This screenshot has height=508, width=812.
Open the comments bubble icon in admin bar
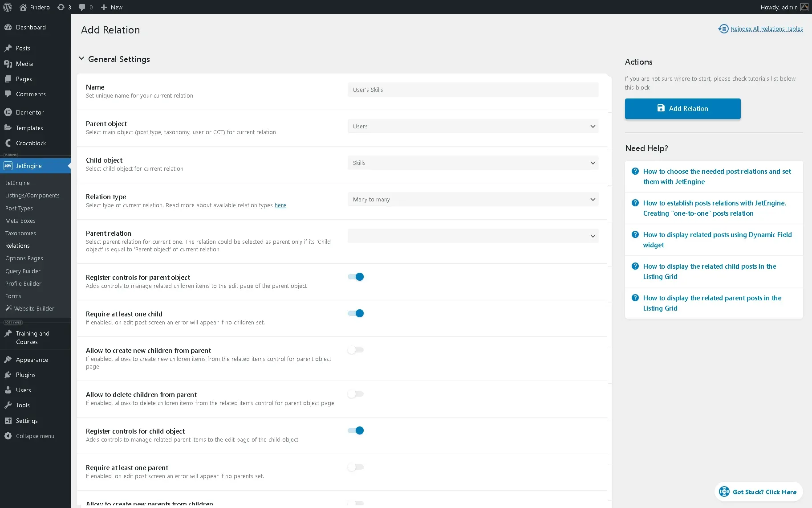(82, 7)
